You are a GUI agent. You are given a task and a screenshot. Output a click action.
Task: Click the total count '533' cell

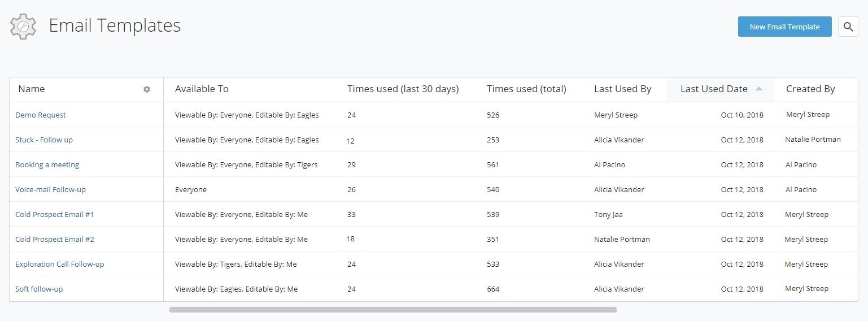coord(493,264)
